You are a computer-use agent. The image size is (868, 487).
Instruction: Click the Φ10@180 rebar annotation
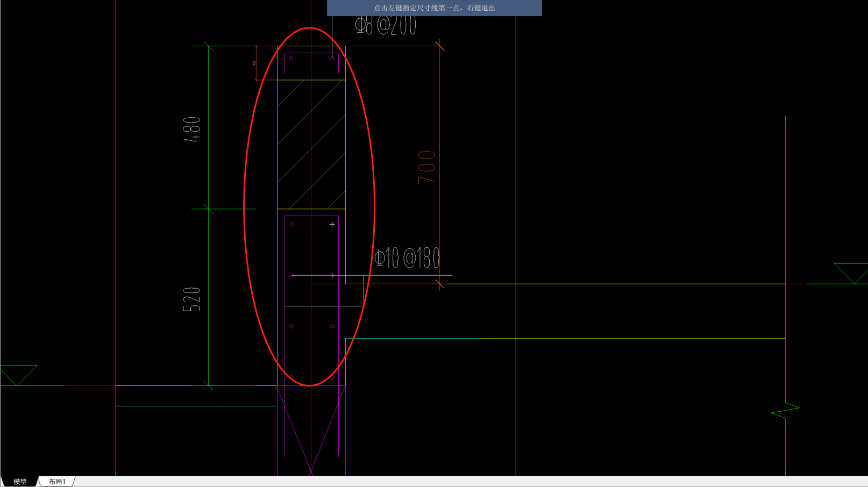(407, 258)
